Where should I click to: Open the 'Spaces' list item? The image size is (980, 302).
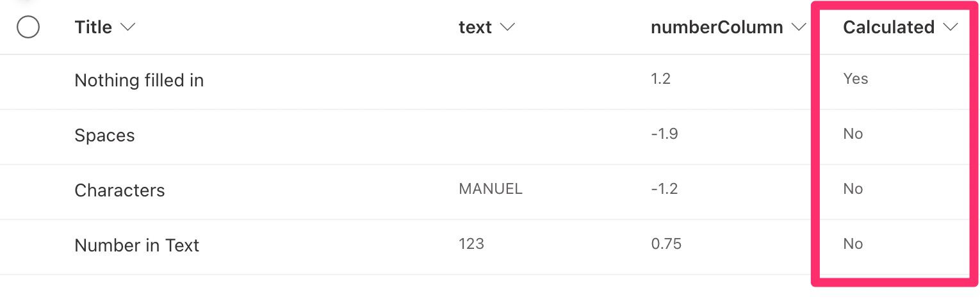click(x=104, y=136)
